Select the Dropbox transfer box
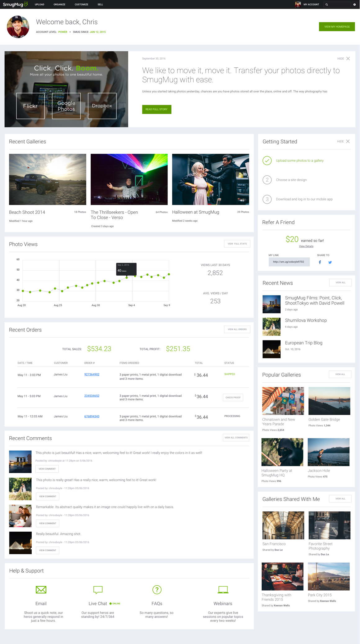 pos(102,106)
